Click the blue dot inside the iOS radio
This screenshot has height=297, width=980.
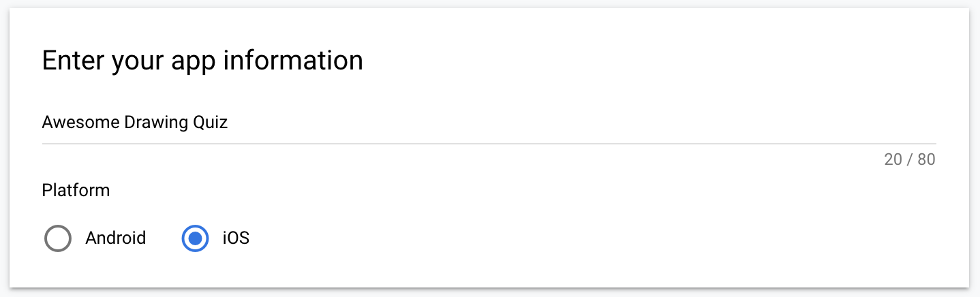[x=195, y=238]
